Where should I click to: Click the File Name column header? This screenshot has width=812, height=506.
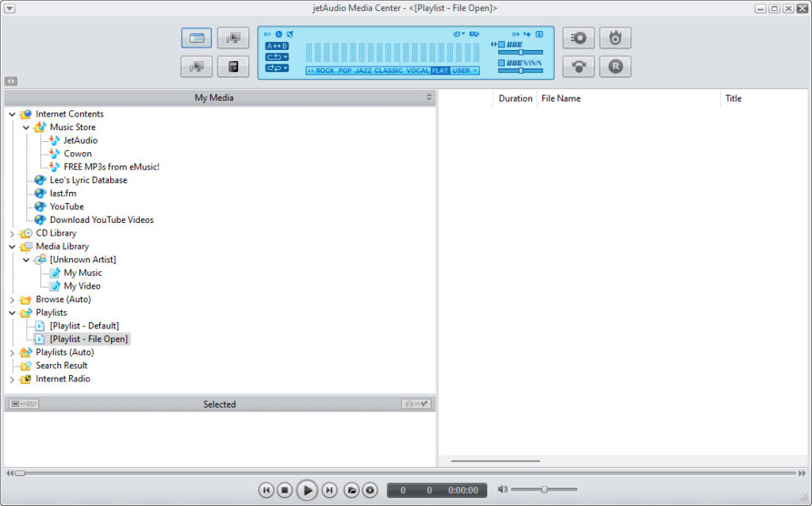click(628, 98)
